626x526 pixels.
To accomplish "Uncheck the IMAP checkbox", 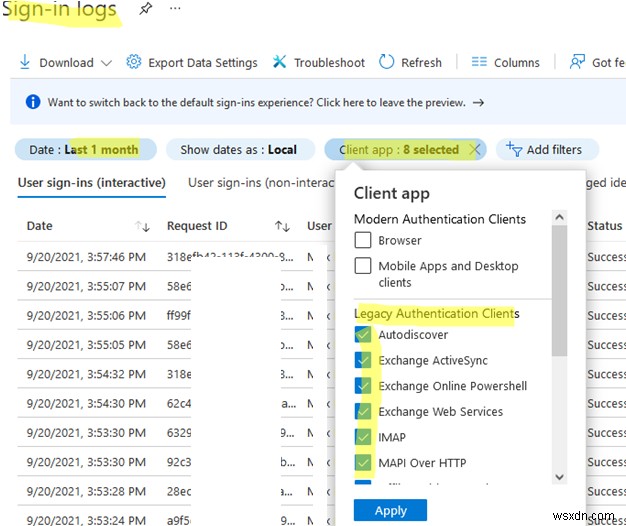I will (363, 437).
